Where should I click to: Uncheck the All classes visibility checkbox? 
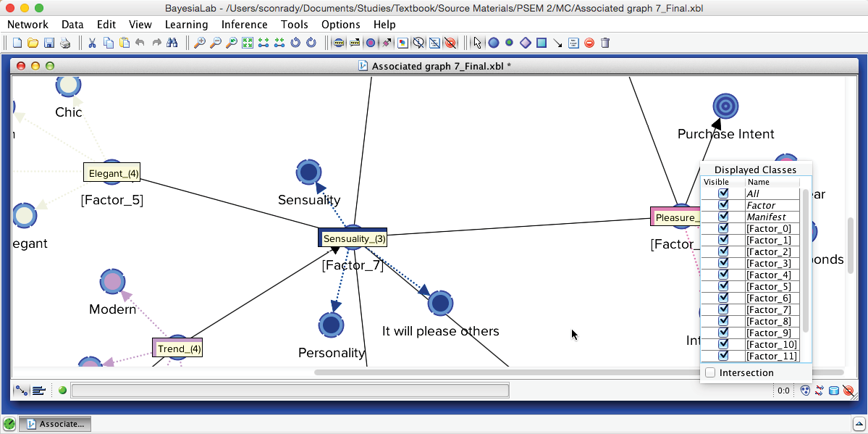(723, 193)
